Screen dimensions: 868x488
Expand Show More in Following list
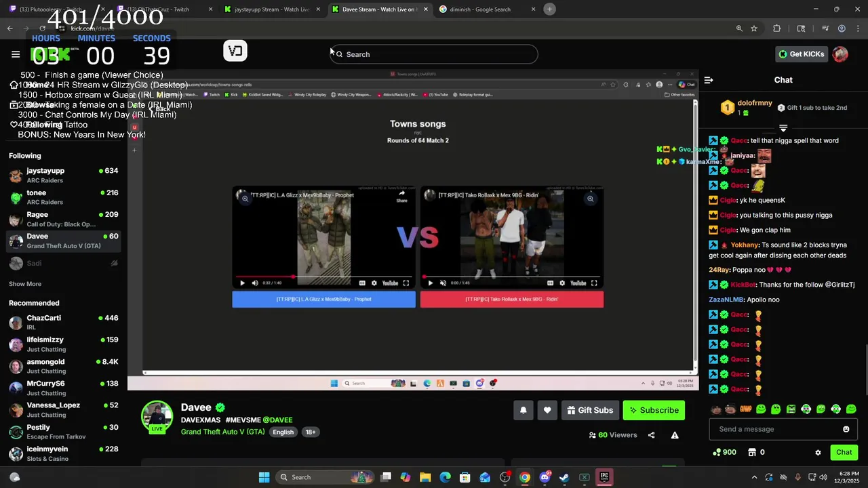click(25, 284)
